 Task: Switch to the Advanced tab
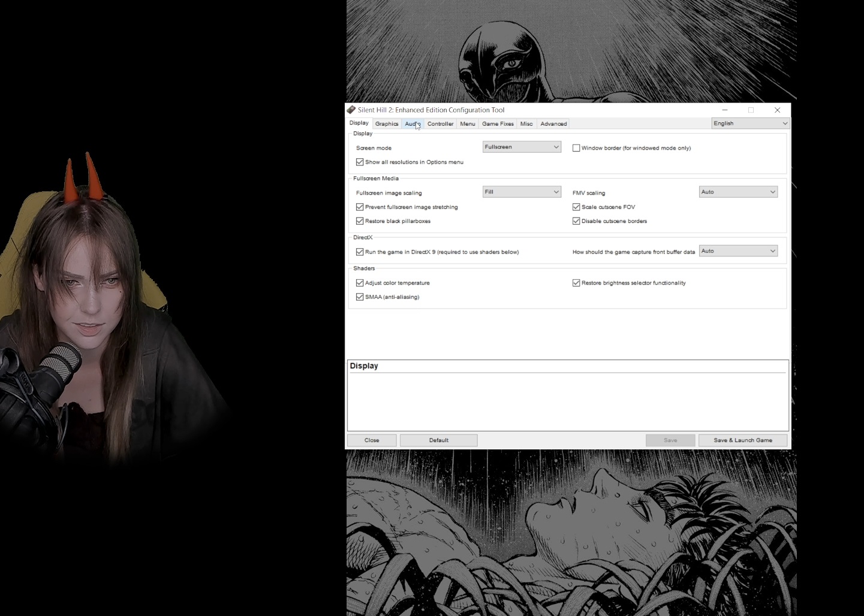pos(553,124)
